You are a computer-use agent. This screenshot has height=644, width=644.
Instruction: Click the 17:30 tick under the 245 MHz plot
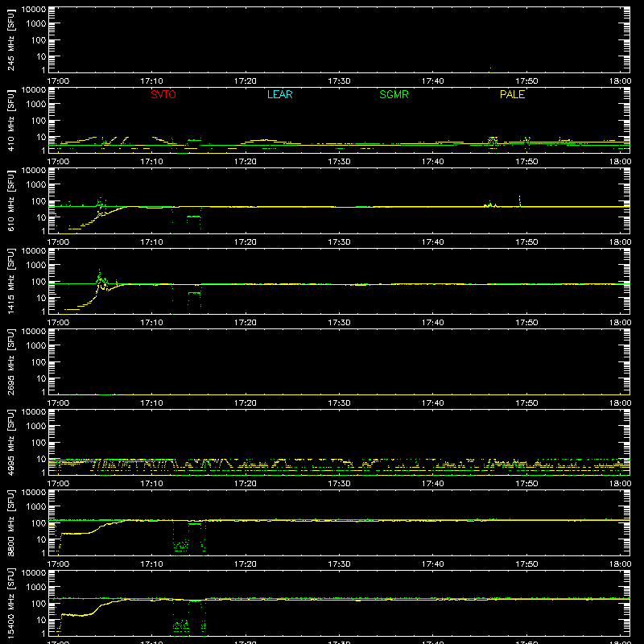tap(339, 81)
